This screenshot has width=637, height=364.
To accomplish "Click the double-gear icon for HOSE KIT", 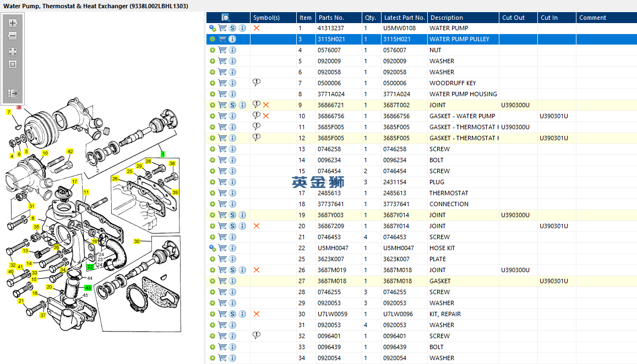I will (213, 248).
